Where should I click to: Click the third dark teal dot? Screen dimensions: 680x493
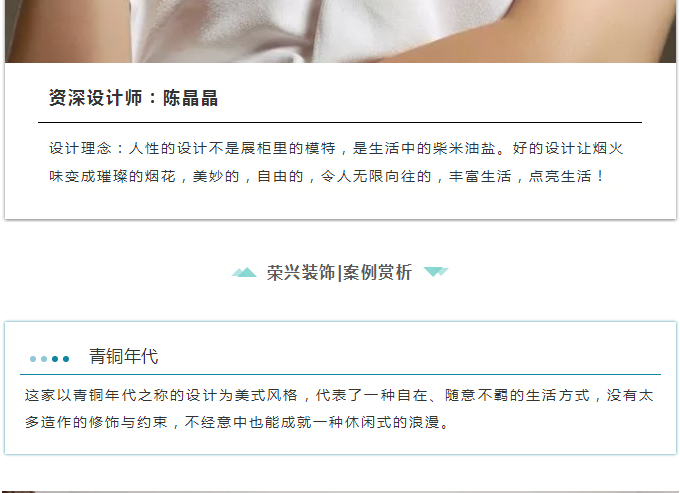click(55, 359)
